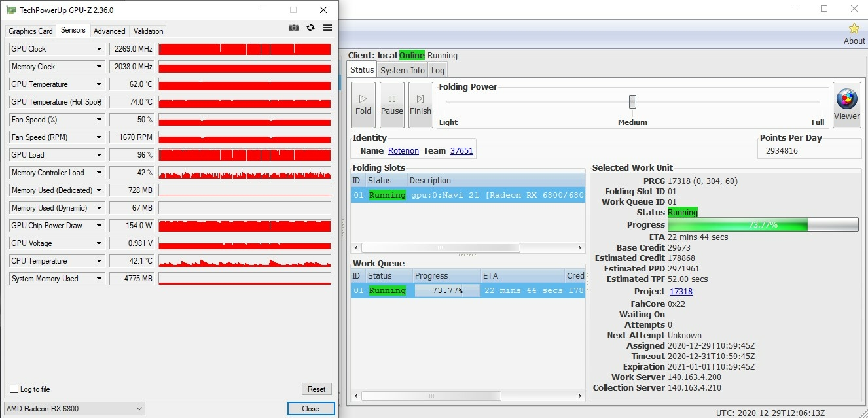Click the Folding Slots horizontal scrollbar
The height and width of the screenshot is (418, 868).
tap(441, 248)
